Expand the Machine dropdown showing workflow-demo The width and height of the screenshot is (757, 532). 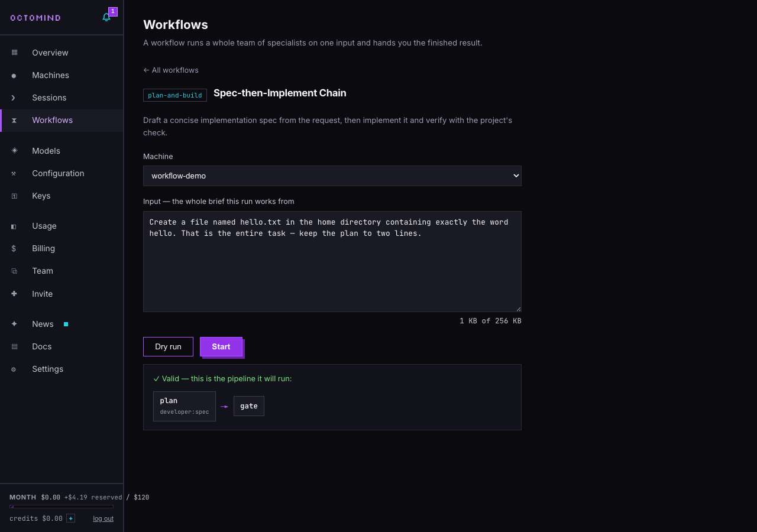(x=332, y=176)
